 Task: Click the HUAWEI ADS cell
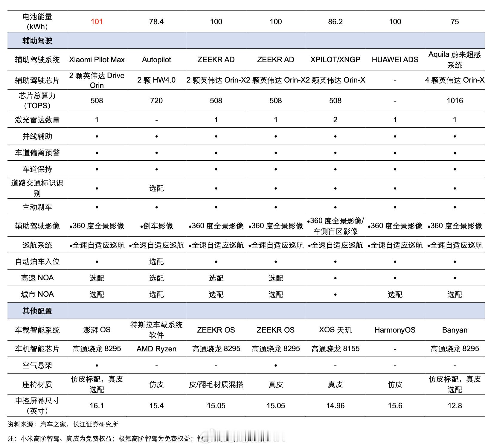click(x=395, y=60)
